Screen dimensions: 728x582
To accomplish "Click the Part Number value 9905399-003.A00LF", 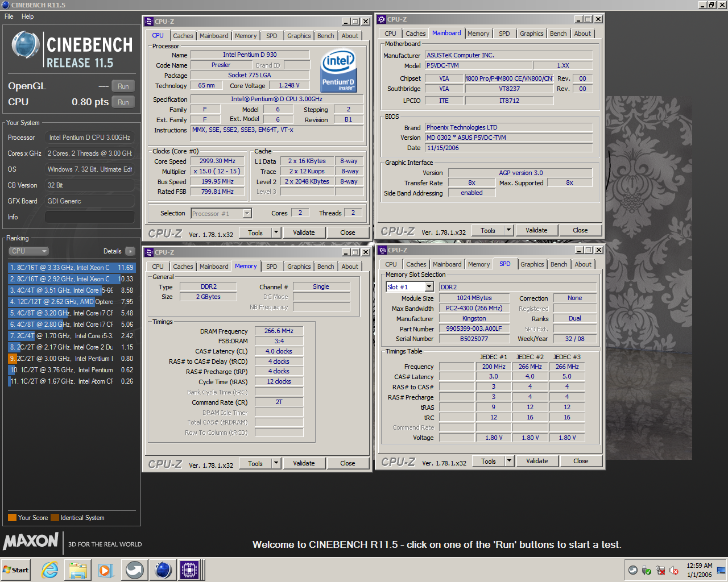I will coord(474,329).
